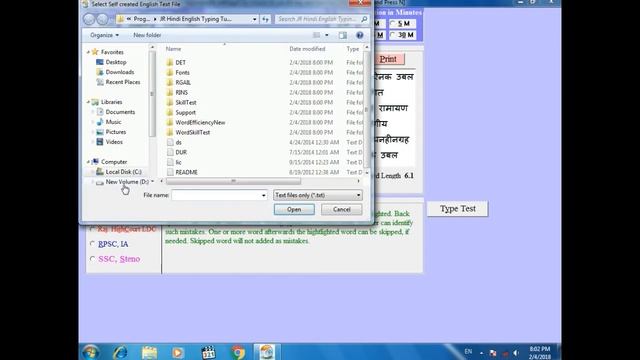
Task: Open the File name history dropdown
Action: (263, 196)
